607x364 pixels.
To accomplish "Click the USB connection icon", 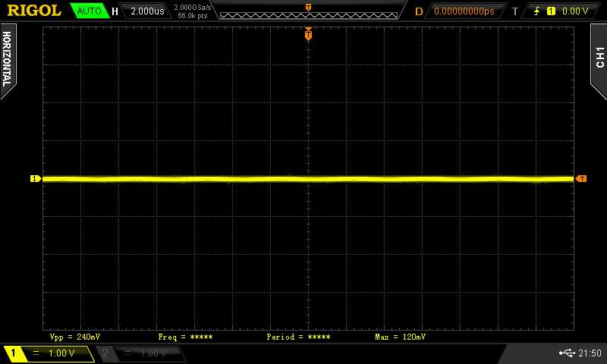I will [x=567, y=353].
